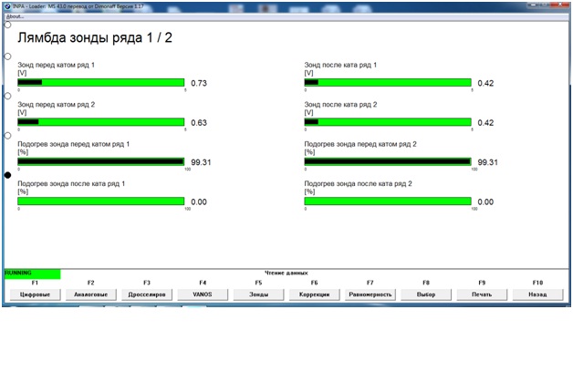
Task: Click the 0.42 value for Зонд после ката ряд 1
Action: 485,83
